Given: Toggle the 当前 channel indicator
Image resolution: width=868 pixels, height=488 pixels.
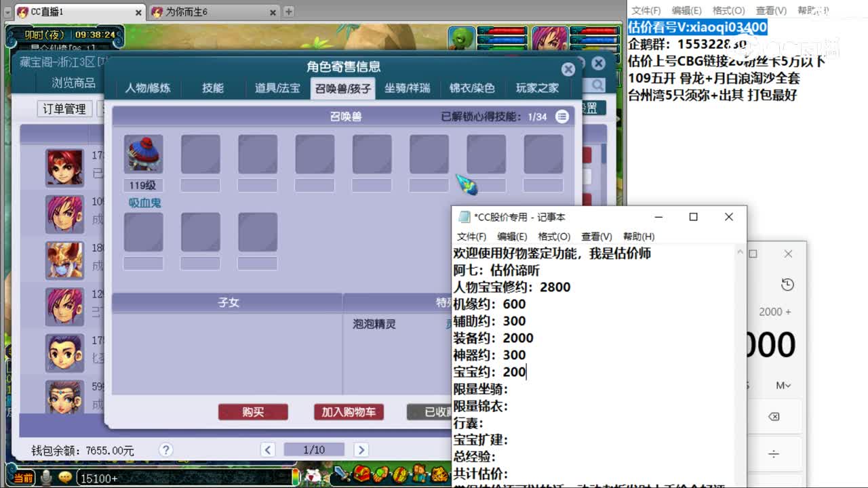Looking at the screenshot, I should [22, 477].
